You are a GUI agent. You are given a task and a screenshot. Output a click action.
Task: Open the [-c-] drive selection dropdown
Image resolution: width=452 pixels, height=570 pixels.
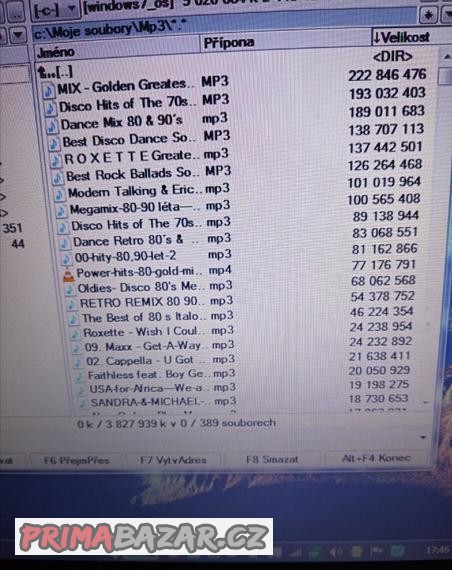(x=56, y=10)
